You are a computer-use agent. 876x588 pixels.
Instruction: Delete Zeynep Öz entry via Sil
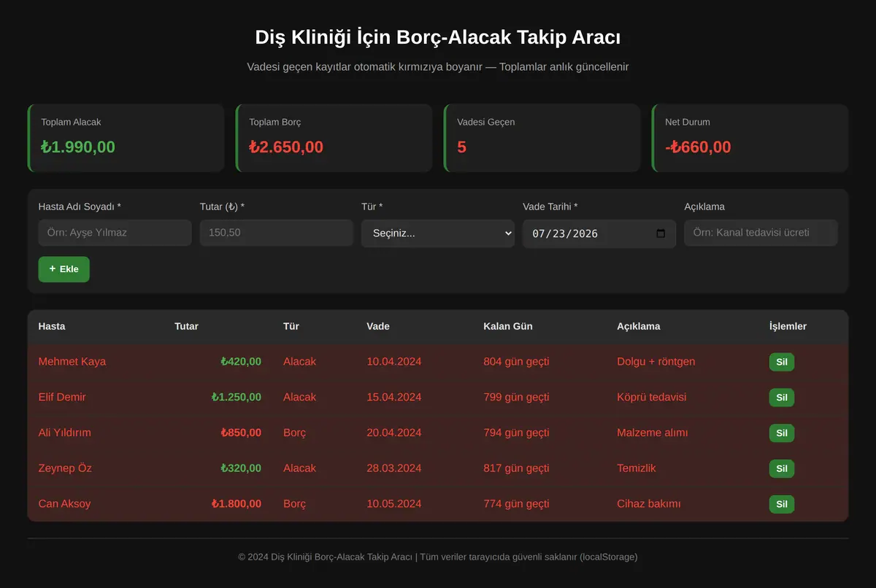click(x=782, y=468)
